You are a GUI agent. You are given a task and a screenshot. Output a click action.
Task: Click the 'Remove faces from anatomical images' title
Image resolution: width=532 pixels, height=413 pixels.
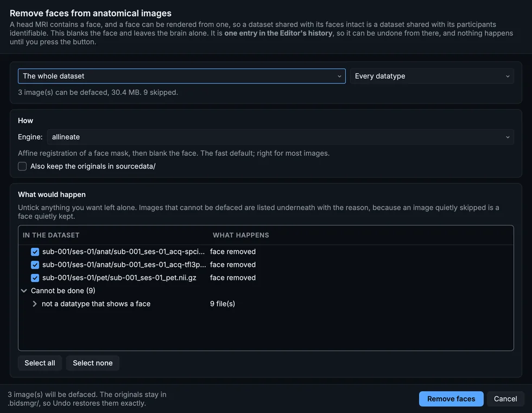91,13
